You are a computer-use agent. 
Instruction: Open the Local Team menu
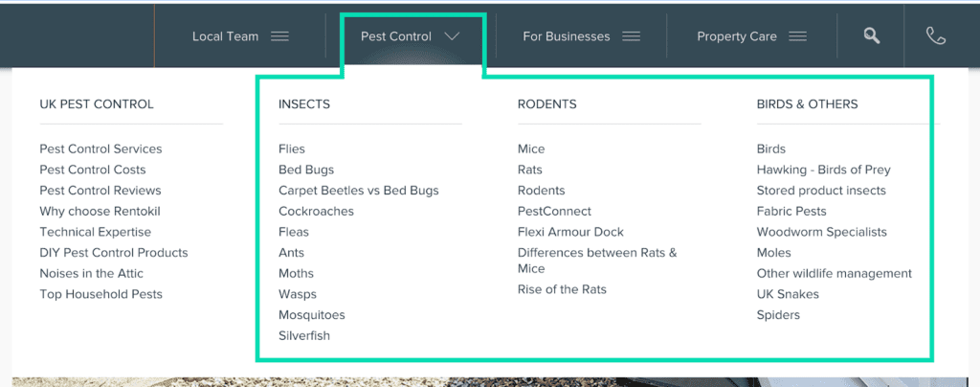click(x=225, y=36)
